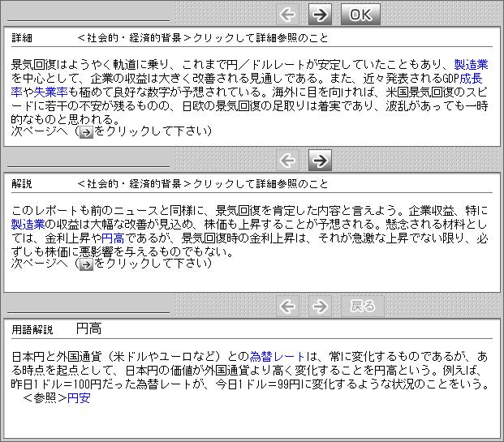The width and height of the screenshot is (504, 442).
Task: Click the 解説 panel heading label
Action: click(22, 184)
